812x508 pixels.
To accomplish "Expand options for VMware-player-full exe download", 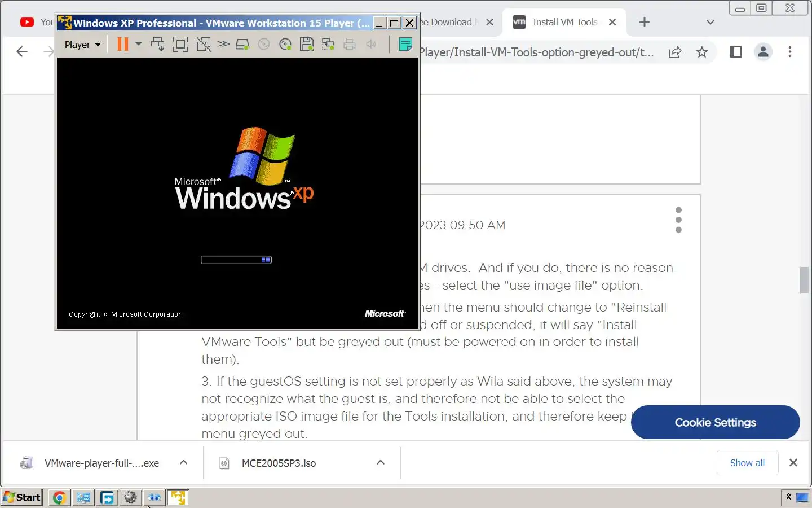I will point(183,462).
